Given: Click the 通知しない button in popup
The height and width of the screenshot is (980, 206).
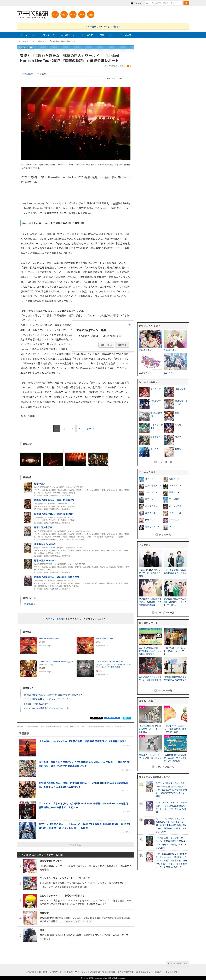Looking at the screenshot, I should (106, 345).
